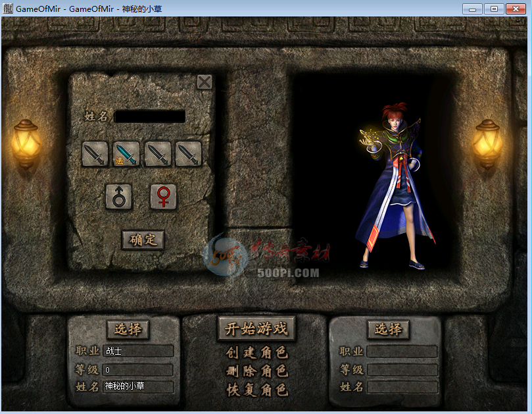Select the highlighted mage class sword icon
The width and height of the screenshot is (532, 414).
[x=126, y=154]
